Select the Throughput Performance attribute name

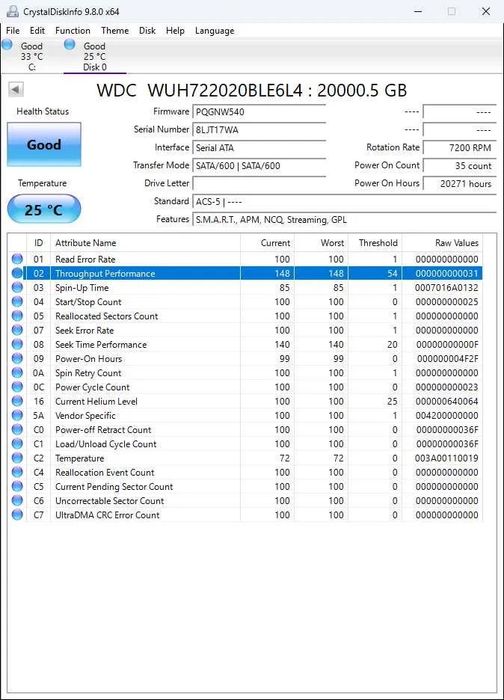coord(105,273)
